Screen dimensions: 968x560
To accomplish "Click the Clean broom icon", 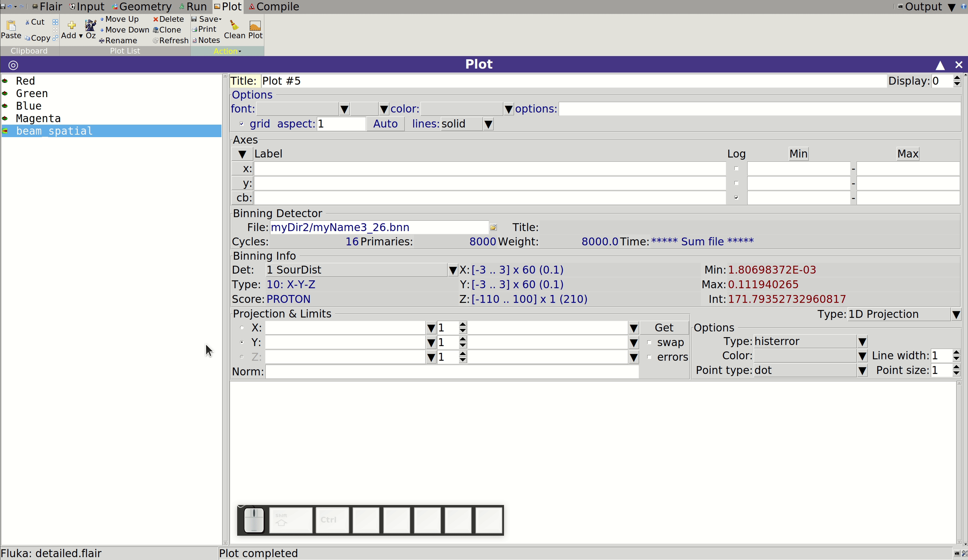I will tap(234, 25).
